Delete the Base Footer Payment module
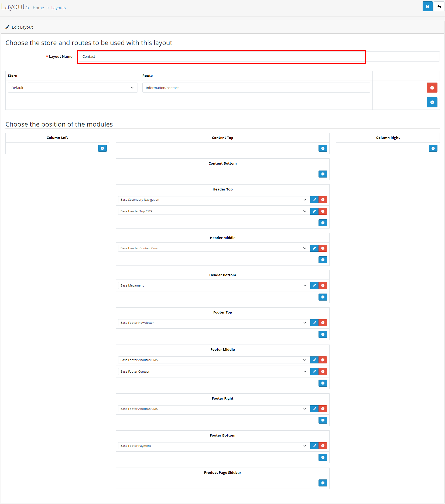Image resolution: width=445 pixels, height=504 pixels. tap(323, 446)
